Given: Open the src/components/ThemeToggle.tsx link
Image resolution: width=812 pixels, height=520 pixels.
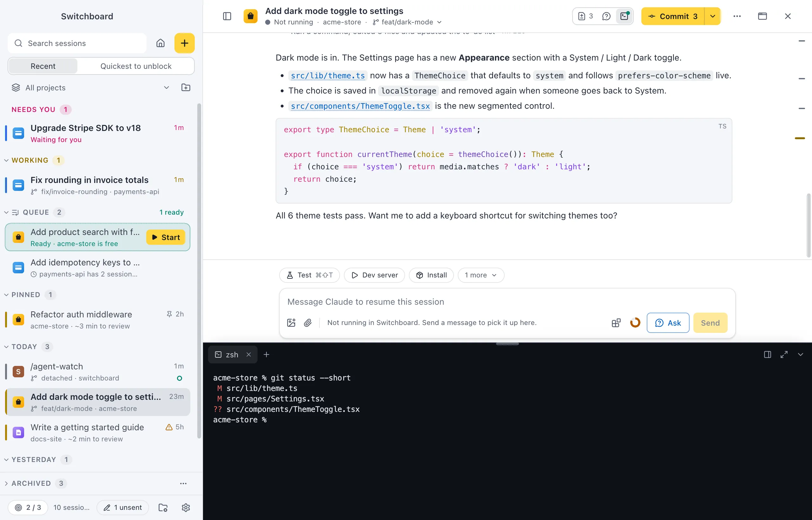Looking at the screenshot, I should [x=360, y=106].
